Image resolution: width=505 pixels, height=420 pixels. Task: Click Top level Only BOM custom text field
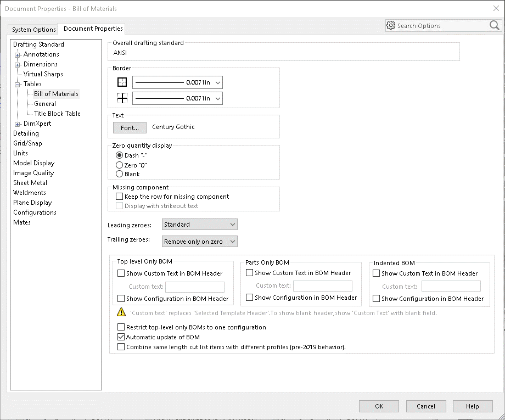tap(195, 287)
